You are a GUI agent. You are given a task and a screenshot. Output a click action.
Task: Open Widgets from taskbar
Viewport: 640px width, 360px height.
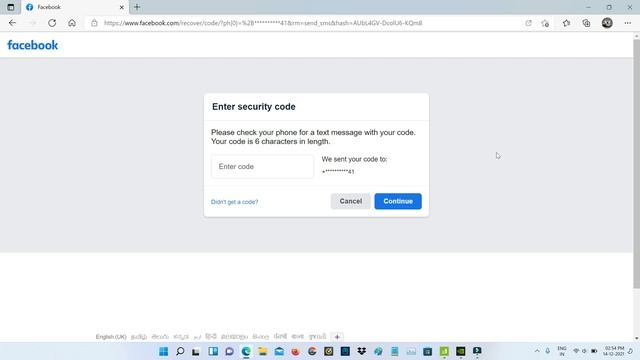(x=213, y=351)
